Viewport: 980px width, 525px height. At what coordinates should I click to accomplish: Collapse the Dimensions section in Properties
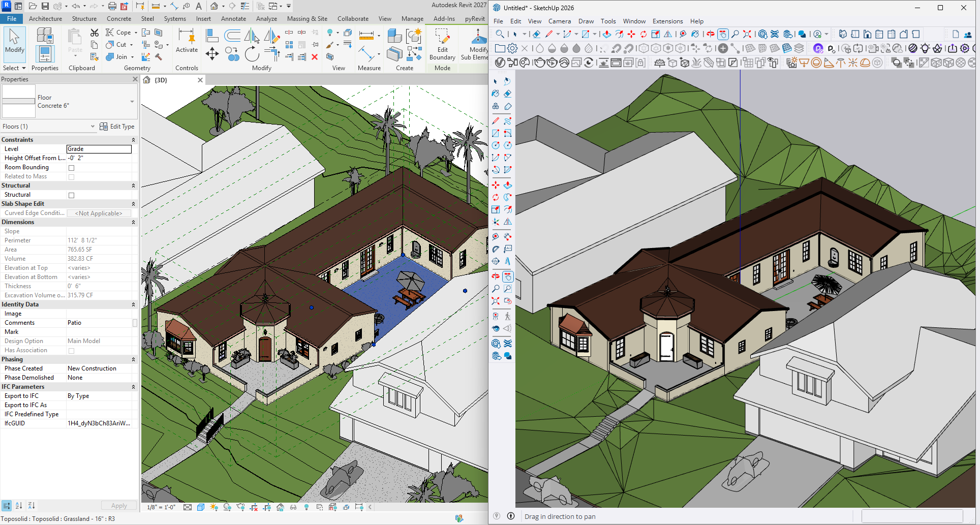click(x=133, y=222)
